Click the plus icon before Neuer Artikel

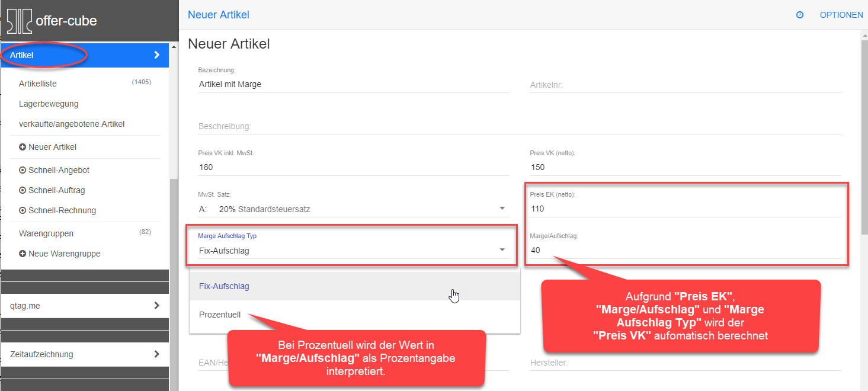point(23,147)
